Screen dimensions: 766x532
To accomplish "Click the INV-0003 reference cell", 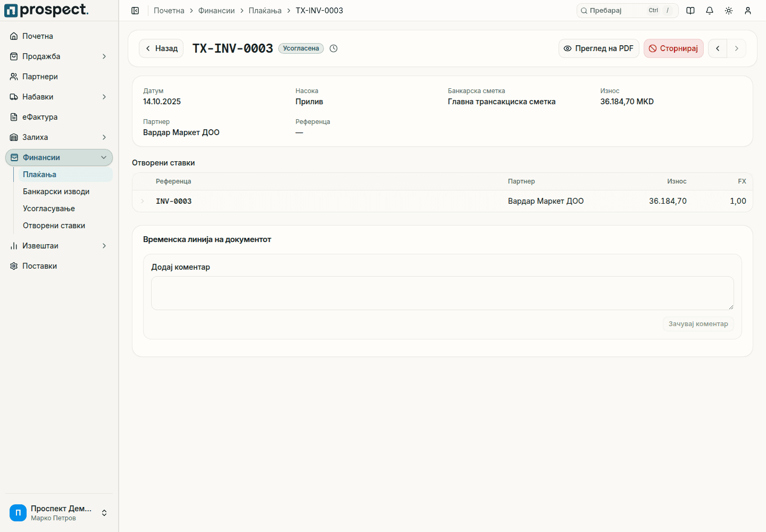I will (174, 201).
